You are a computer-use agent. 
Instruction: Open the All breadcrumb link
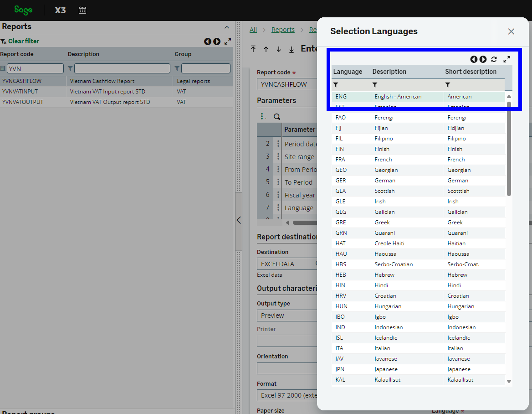coord(253,30)
